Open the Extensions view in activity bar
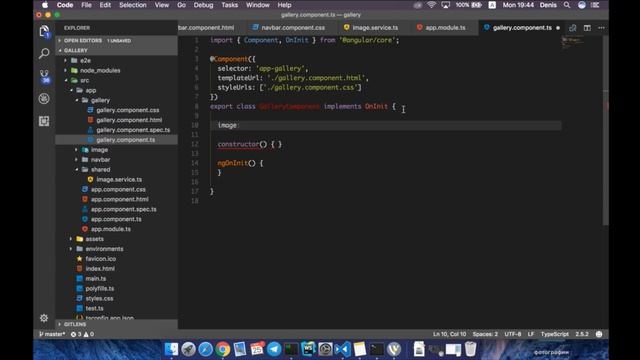Screen dimensions: 640x360 (44, 121)
